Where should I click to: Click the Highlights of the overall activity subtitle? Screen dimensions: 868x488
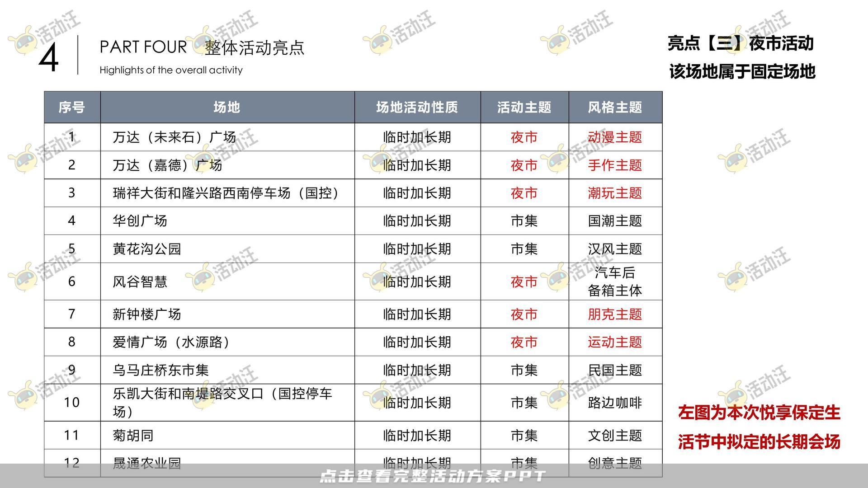[x=171, y=70]
